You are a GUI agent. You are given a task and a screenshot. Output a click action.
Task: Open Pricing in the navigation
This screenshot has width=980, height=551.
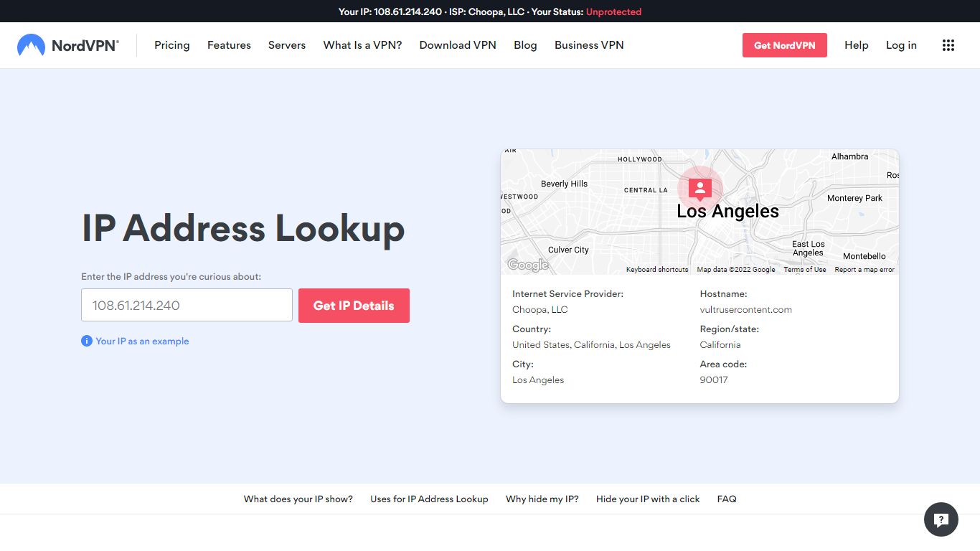pos(172,45)
